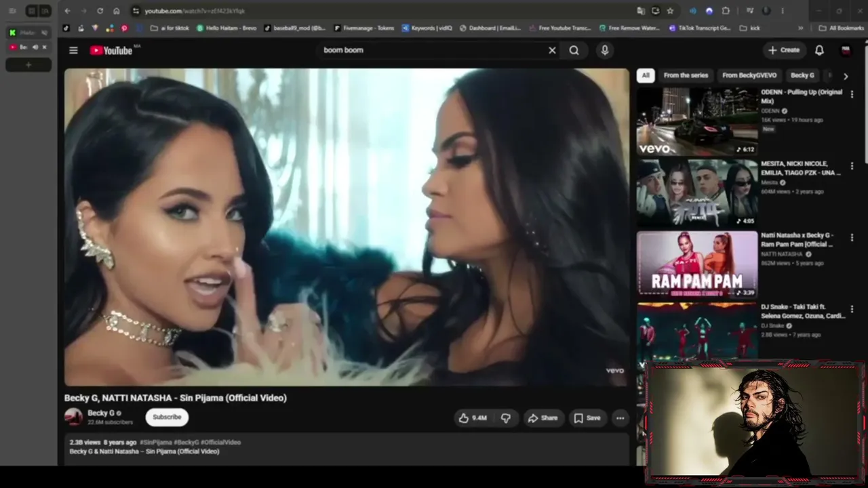Viewport: 868px width, 488px height.
Task: Close the YouTube vertical tab
Action: tap(45, 47)
